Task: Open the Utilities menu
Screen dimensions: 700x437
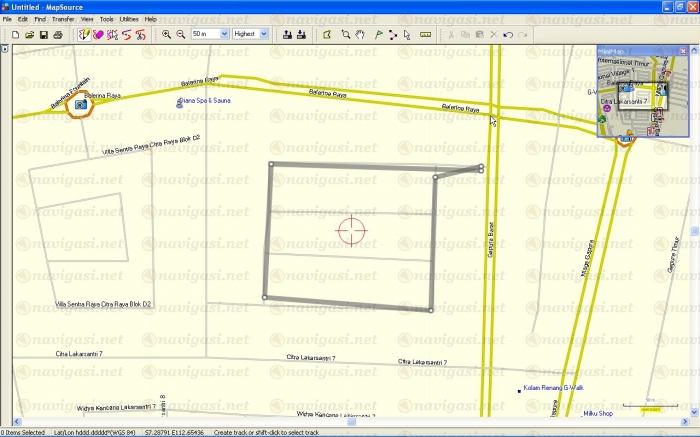Action: click(x=129, y=19)
